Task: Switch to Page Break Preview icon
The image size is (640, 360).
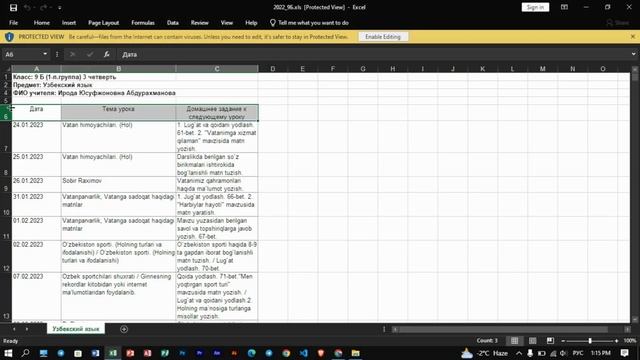Action: (550, 341)
